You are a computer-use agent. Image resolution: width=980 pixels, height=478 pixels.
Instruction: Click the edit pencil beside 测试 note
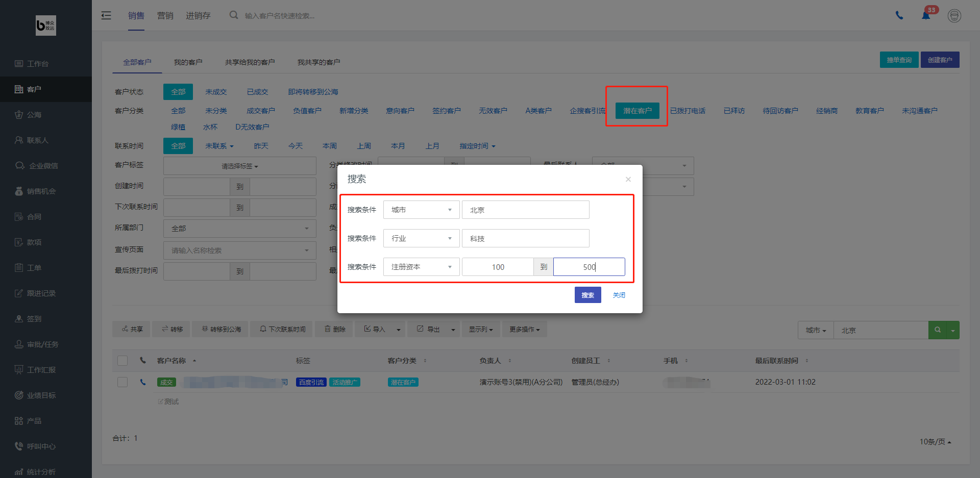[x=160, y=402]
